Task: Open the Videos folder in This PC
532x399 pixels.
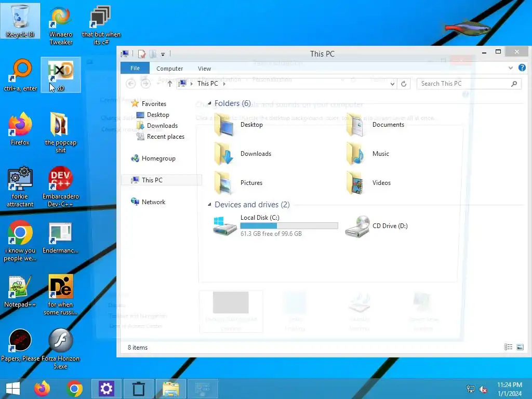Action: click(x=368, y=183)
